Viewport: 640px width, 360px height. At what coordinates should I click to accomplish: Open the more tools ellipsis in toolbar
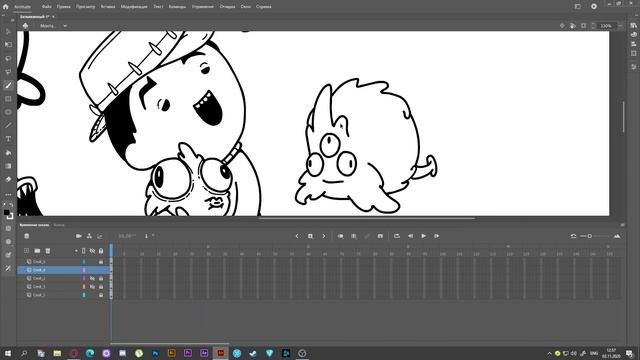tap(8, 195)
